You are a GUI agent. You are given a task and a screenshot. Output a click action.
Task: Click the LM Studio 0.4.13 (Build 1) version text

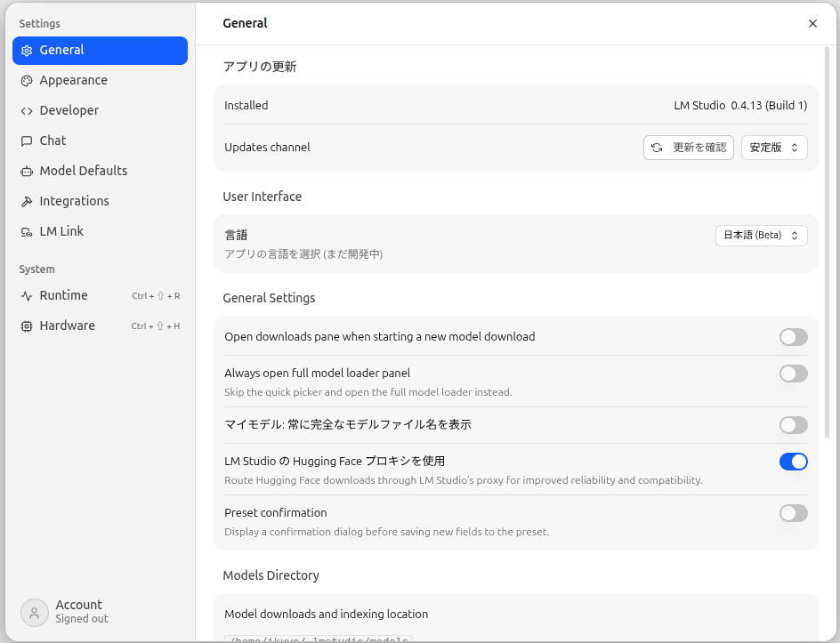740,106
